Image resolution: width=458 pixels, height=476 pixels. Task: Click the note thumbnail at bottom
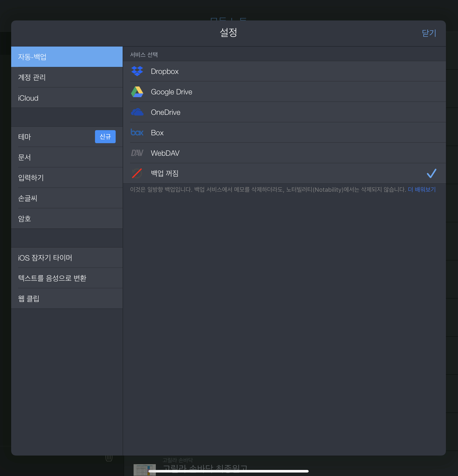[x=145, y=470]
